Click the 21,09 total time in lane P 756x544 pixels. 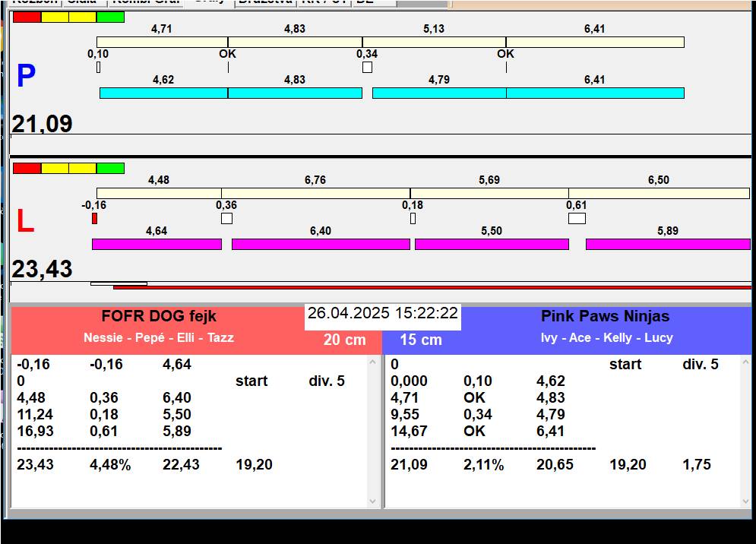tap(43, 124)
